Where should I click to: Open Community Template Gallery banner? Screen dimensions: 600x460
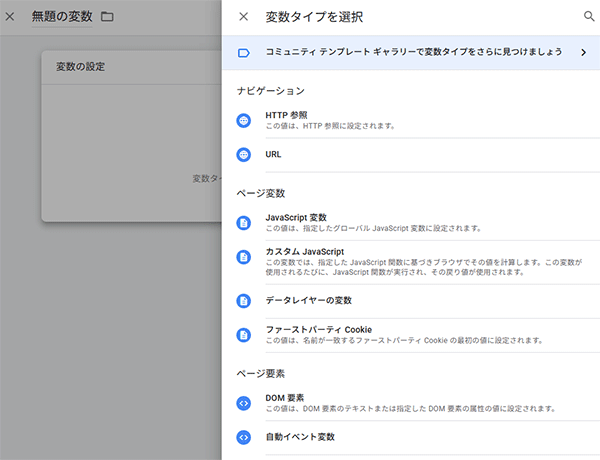click(411, 52)
